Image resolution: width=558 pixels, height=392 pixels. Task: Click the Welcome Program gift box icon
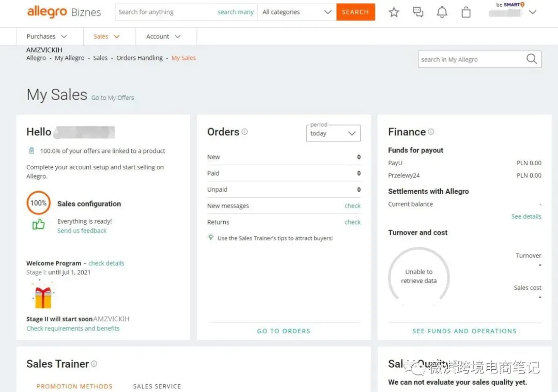click(43, 295)
